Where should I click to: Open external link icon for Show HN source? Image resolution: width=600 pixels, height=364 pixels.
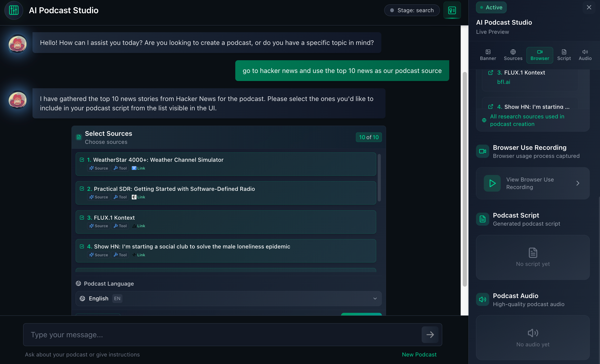[x=491, y=107]
